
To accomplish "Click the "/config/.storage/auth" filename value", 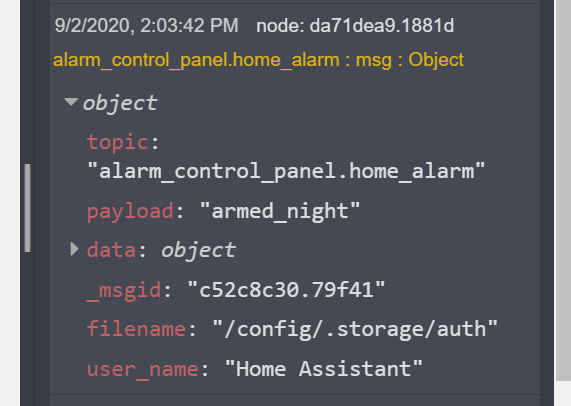I will [x=355, y=329].
